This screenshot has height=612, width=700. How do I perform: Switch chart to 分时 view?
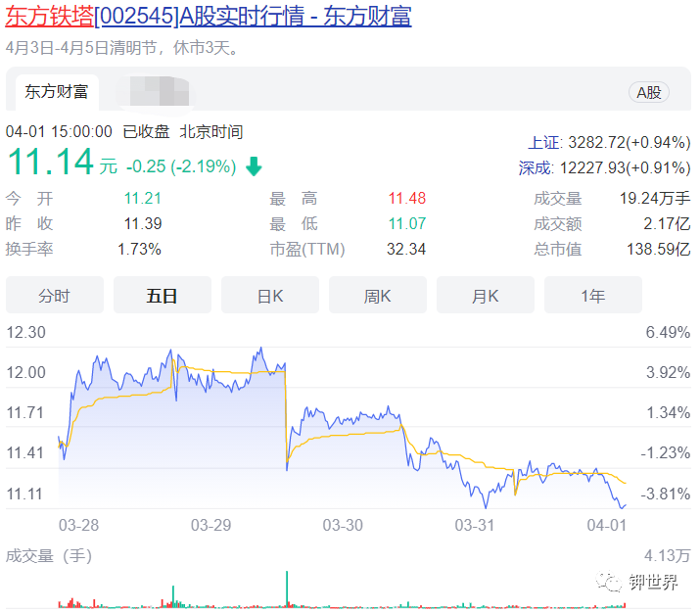pyautogui.click(x=55, y=295)
